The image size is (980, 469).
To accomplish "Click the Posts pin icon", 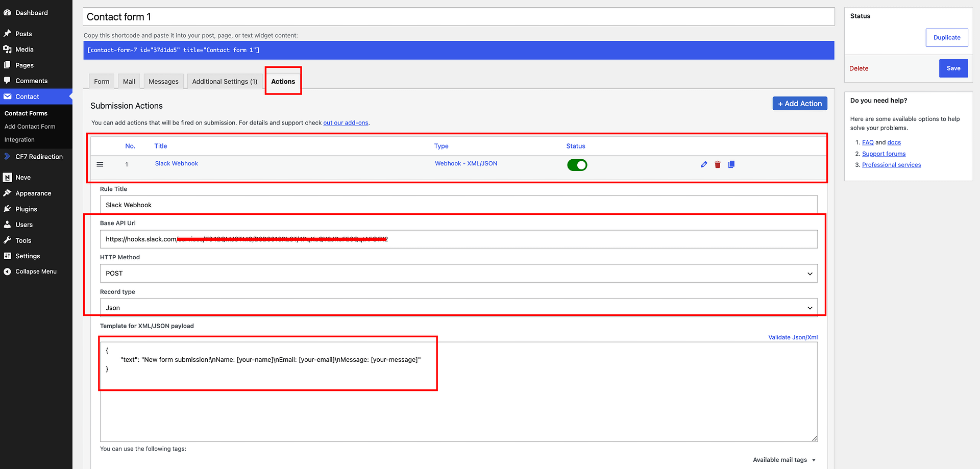I will coord(7,34).
